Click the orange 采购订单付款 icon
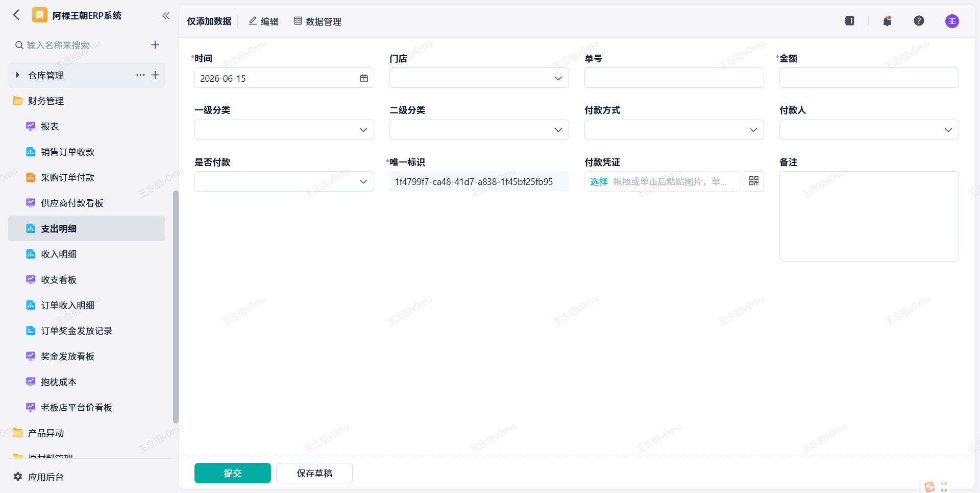 click(x=31, y=177)
